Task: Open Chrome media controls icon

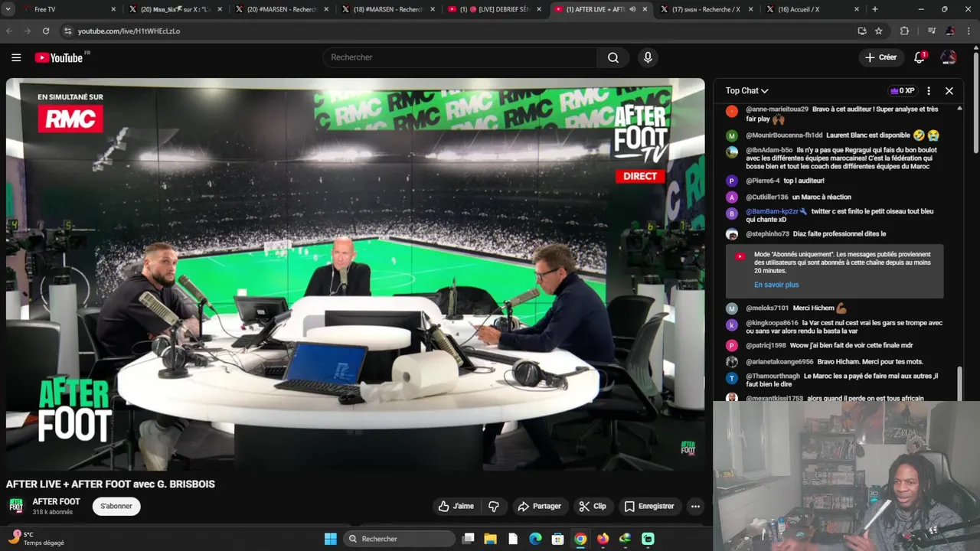Action: [932, 31]
